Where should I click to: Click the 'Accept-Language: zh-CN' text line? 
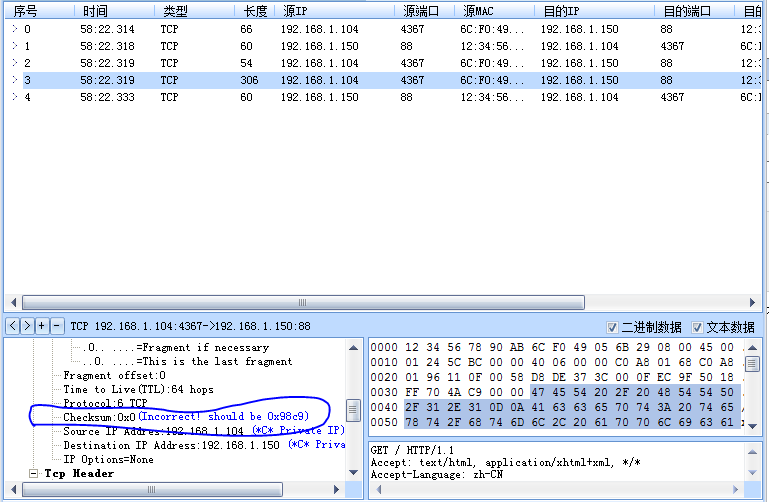click(x=436, y=474)
